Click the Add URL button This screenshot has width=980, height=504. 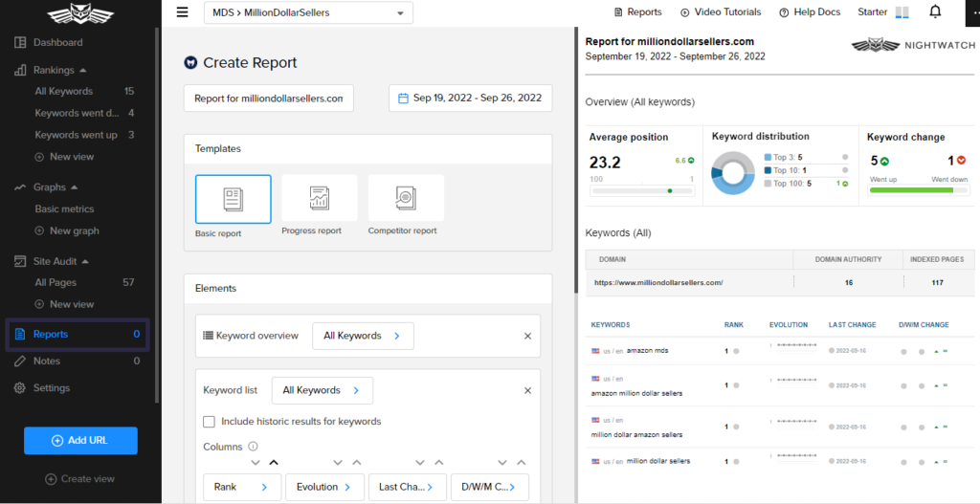pyautogui.click(x=80, y=440)
